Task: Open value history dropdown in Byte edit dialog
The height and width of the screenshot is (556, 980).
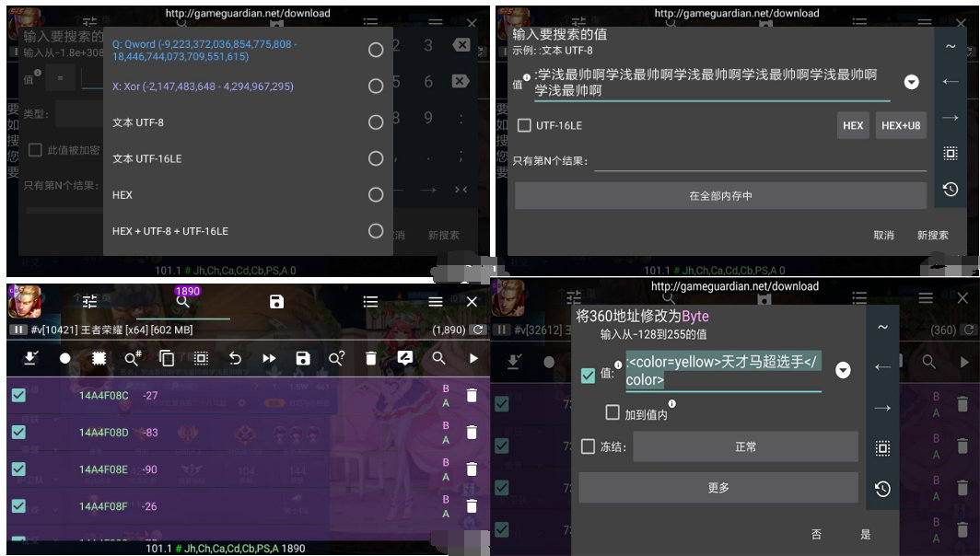Action: coord(843,370)
